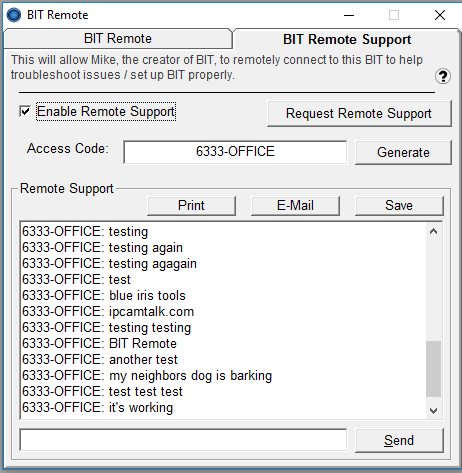Viewport: 462px width, 473px height.
Task: Click Request Remote Support button
Action: 359,113
